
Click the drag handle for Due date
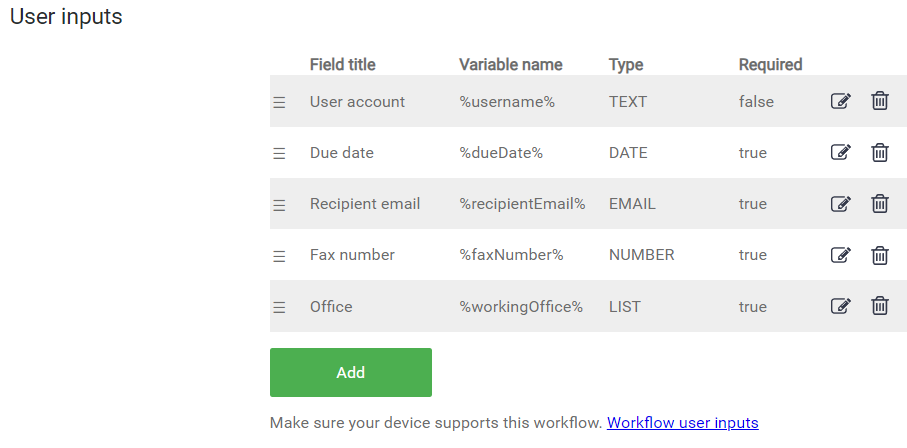coord(280,153)
